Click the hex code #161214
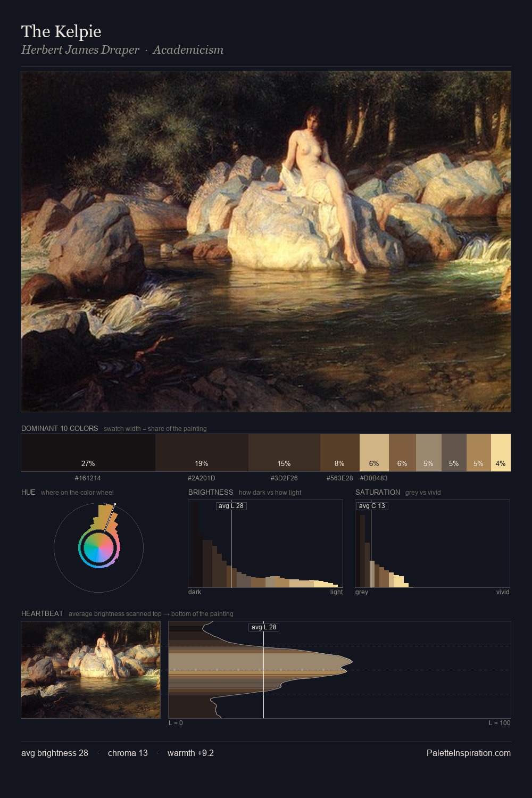Screen dimensions: 532x798 (88, 478)
